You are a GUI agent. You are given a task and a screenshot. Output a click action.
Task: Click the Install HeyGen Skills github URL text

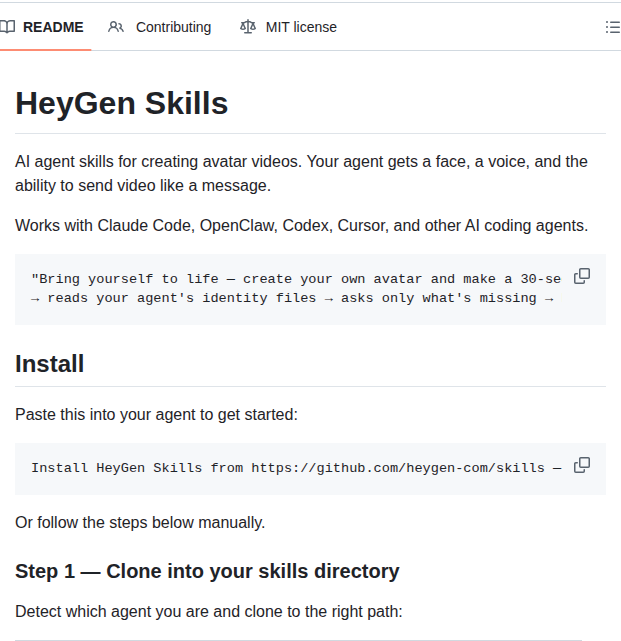click(x=296, y=468)
